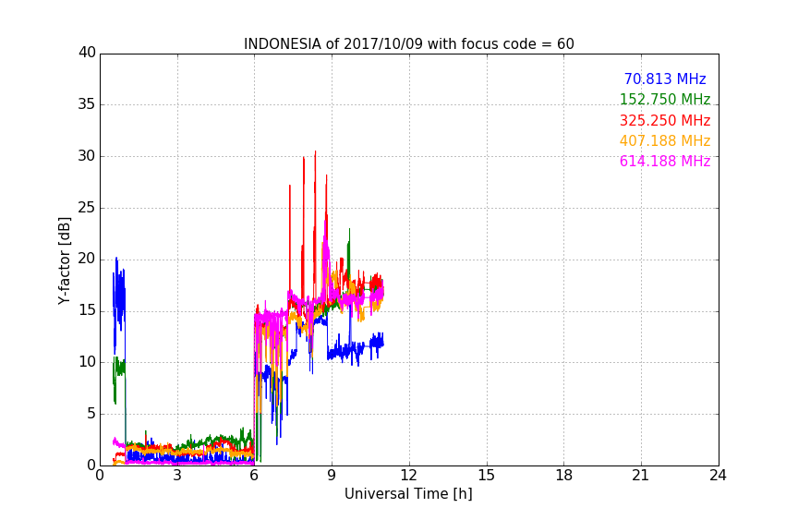This screenshot has width=798, height=532.
Task: Click the x-axis tick label "6"
Action: coord(255,476)
